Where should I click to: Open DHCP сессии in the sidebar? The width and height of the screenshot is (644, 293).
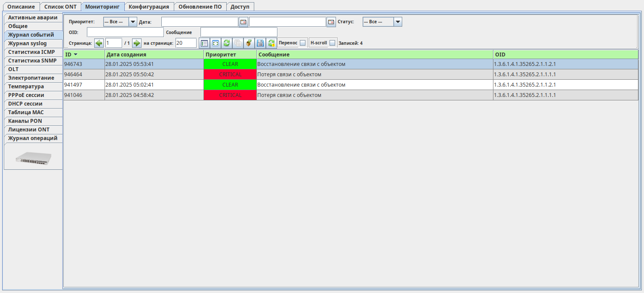pos(33,104)
